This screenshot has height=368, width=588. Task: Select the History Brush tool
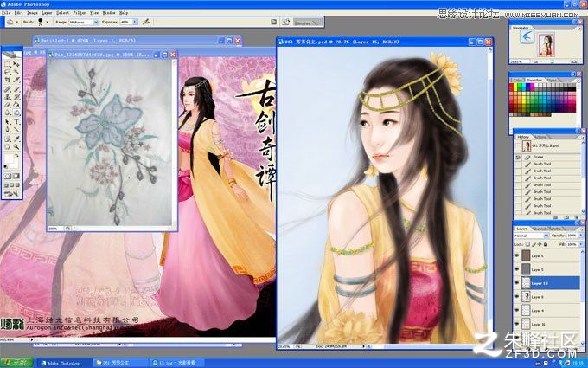coord(16,96)
